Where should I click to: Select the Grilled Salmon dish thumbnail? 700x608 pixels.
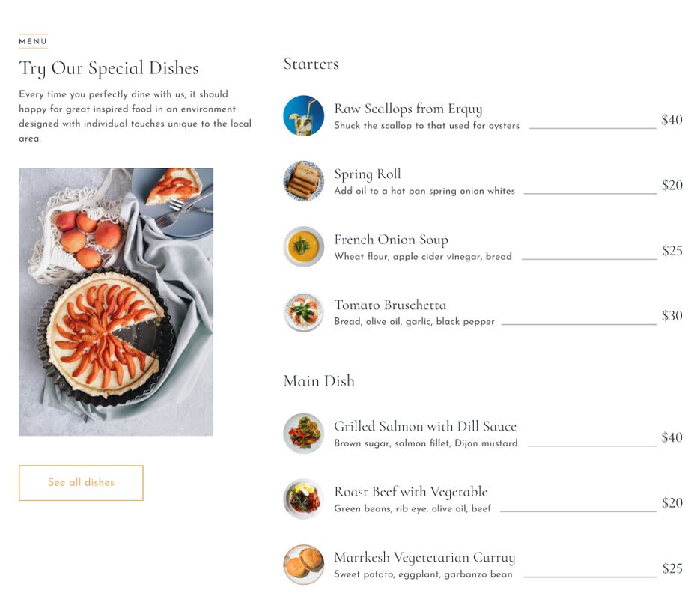pyautogui.click(x=303, y=434)
